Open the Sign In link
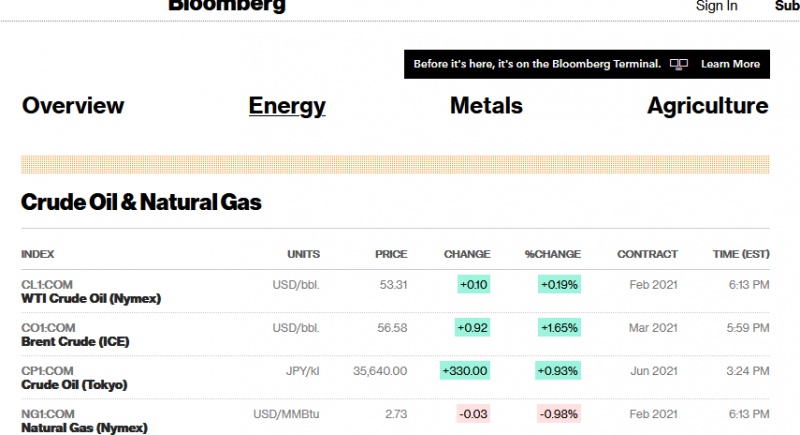The height and width of the screenshot is (435, 800). pyautogui.click(x=716, y=6)
